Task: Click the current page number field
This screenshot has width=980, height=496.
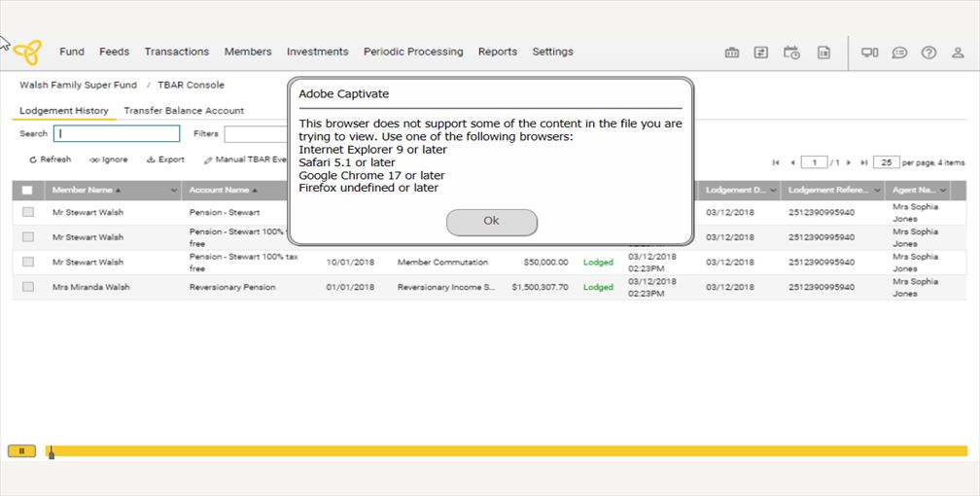Action: 815,162
